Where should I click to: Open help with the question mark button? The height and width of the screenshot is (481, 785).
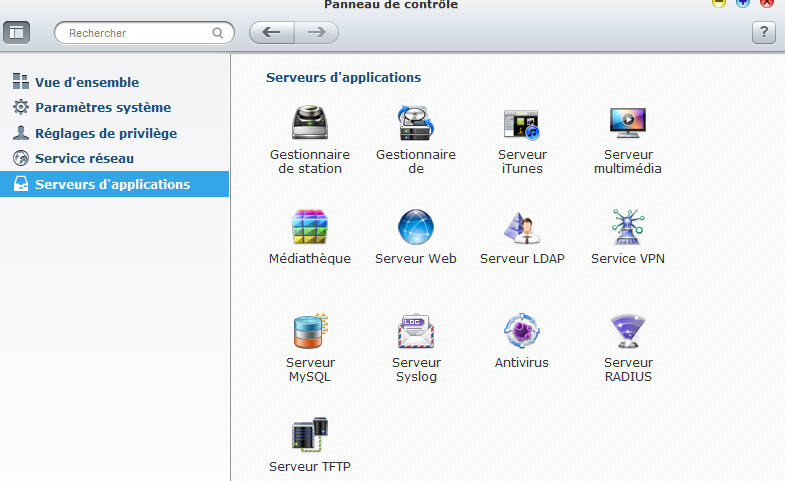click(x=763, y=33)
